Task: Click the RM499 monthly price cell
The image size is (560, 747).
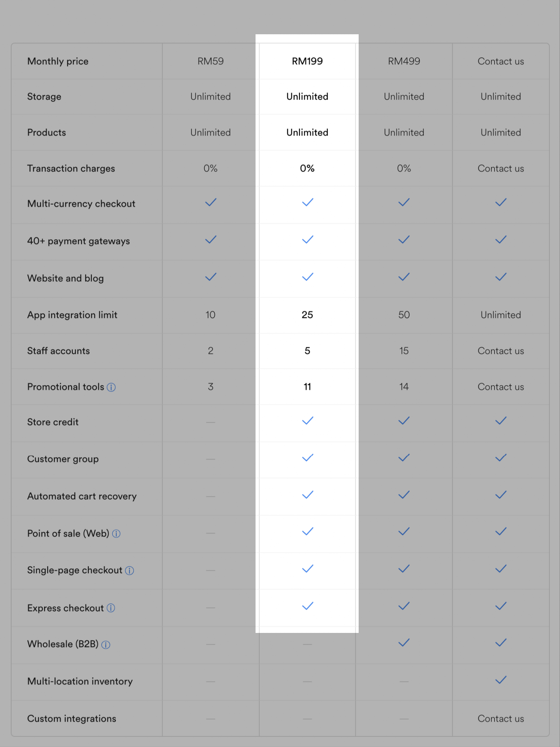Action: (x=404, y=61)
